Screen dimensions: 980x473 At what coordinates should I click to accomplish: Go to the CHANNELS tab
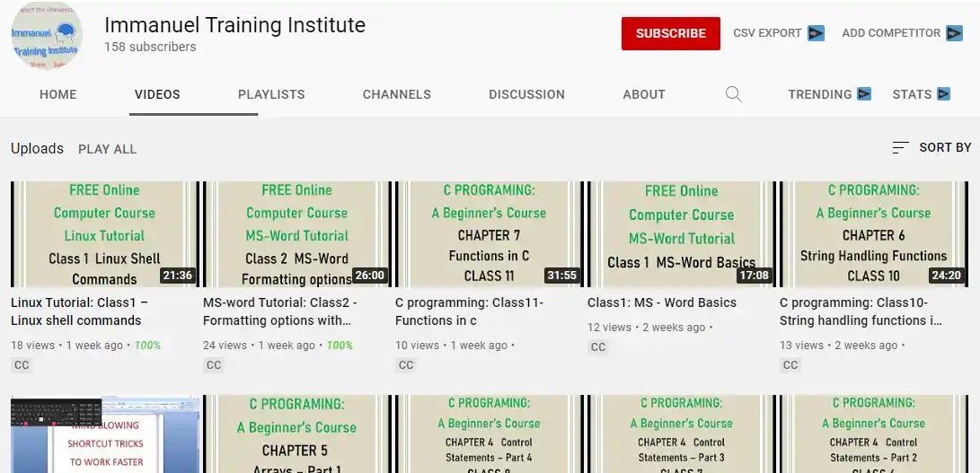397,94
